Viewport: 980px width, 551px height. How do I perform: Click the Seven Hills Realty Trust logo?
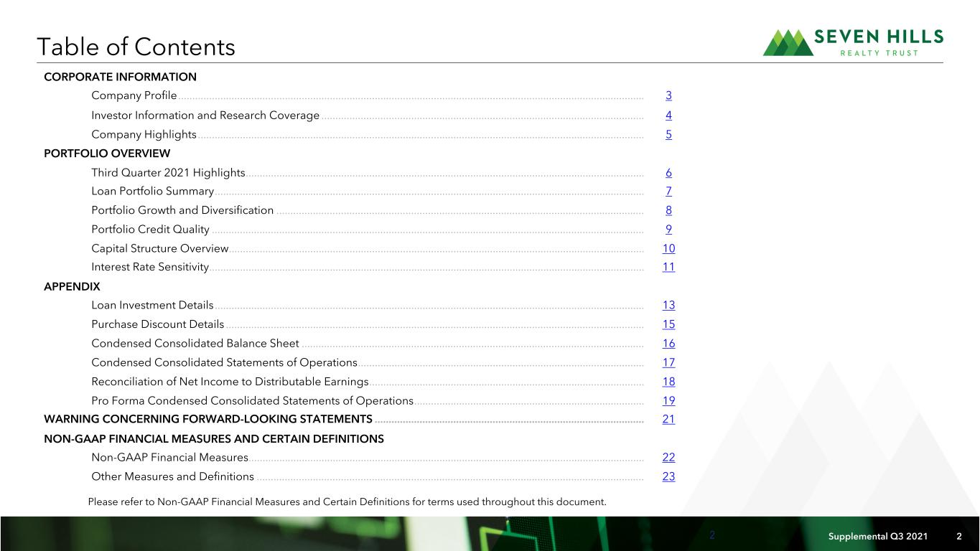click(x=853, y=42)
